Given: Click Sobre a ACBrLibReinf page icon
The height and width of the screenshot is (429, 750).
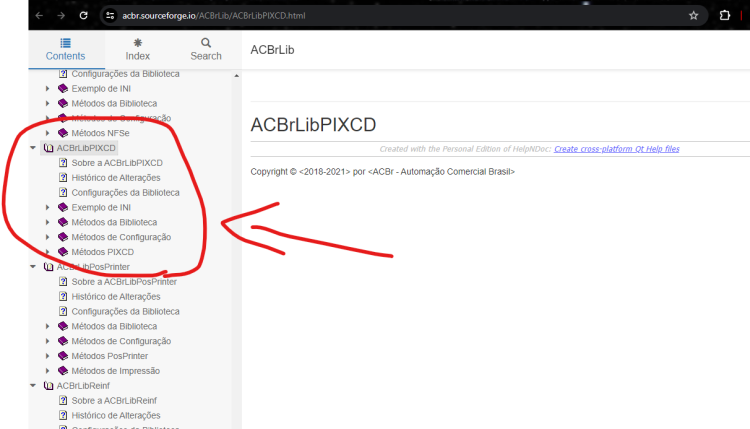Looking at the screenshot, I should click(x=63, y=400).
